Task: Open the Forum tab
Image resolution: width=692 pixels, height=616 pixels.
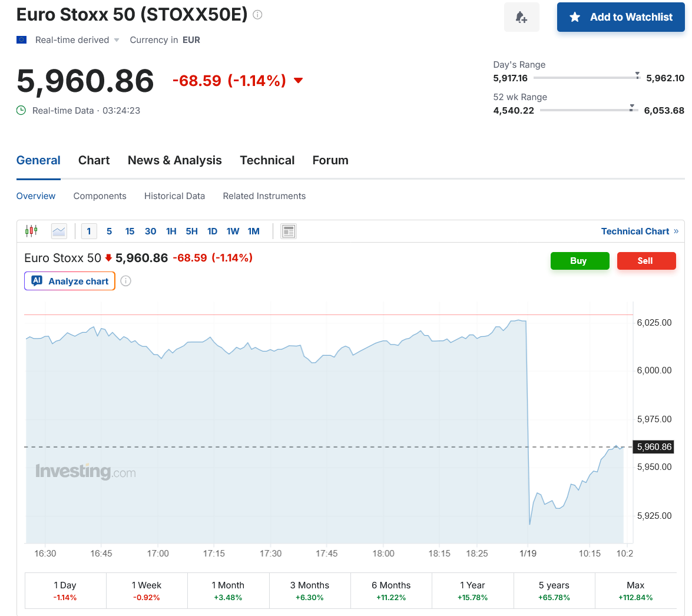Action: 330,160
